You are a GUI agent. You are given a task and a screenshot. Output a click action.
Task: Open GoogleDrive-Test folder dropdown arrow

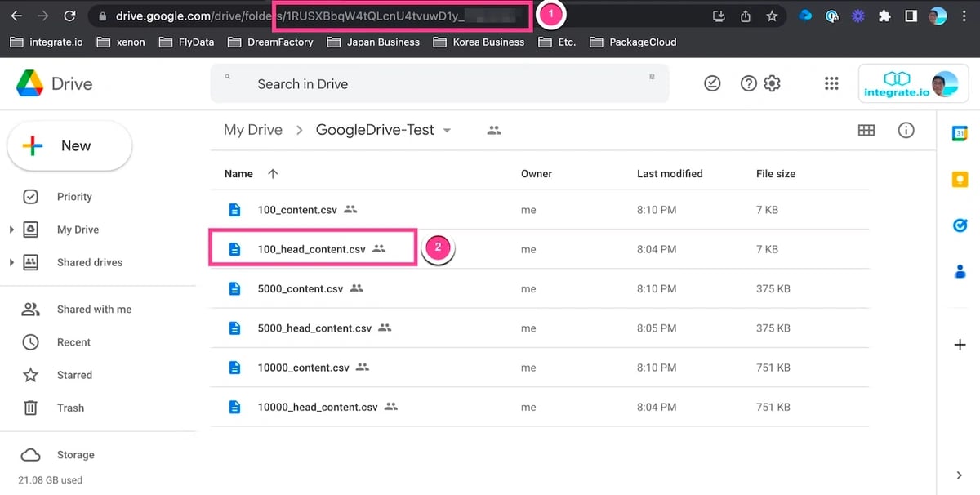[x=447, y=131]
